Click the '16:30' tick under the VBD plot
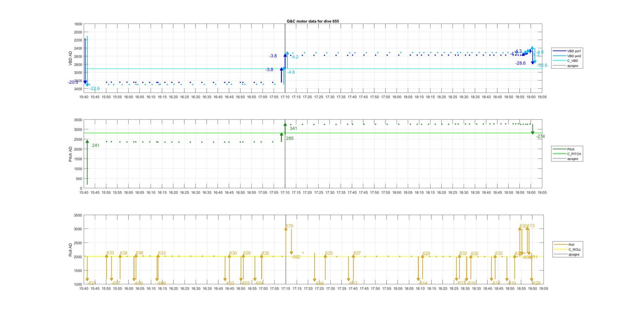Image resolution: width=644 pixels, height=319 pixels. pos(195,97)
